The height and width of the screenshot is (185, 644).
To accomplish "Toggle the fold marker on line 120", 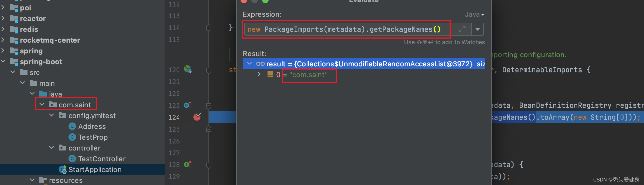I will click(x=209, y=70).
